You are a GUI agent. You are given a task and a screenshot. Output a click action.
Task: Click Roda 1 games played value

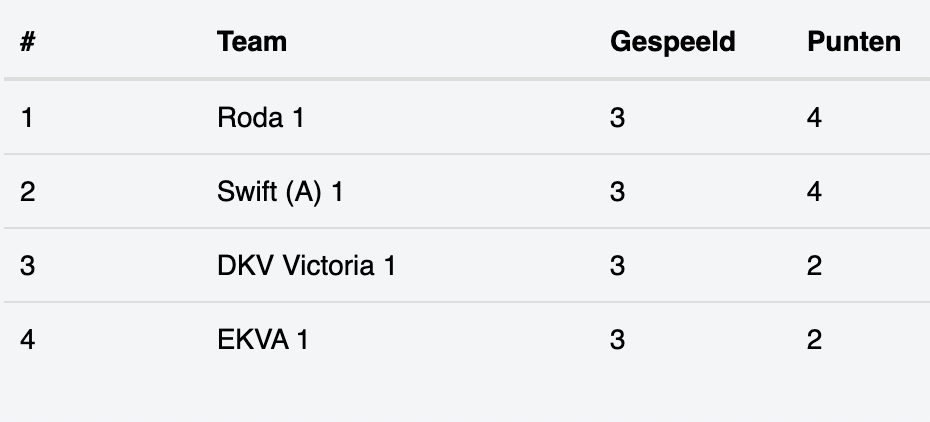click(x=617, y=117)
